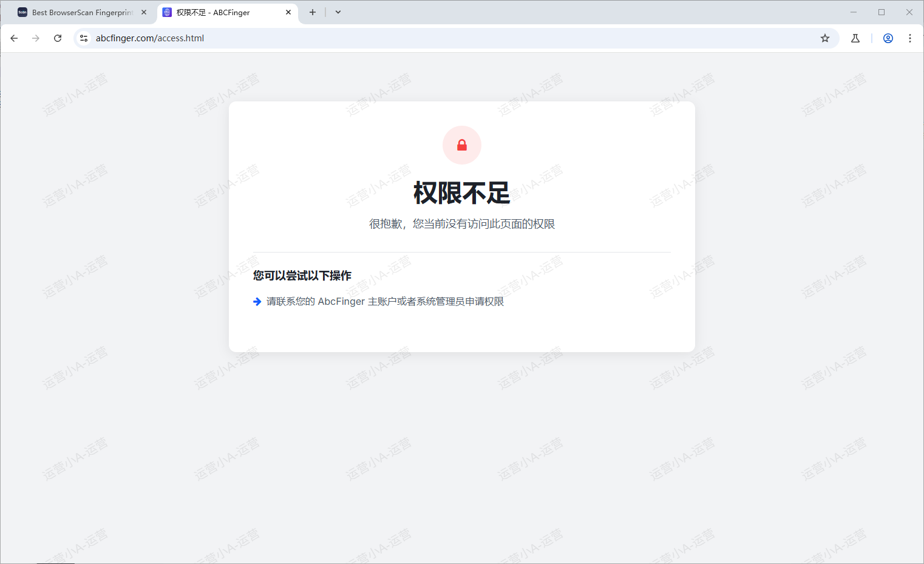Click the red lock icon on error card

point(461,144)
